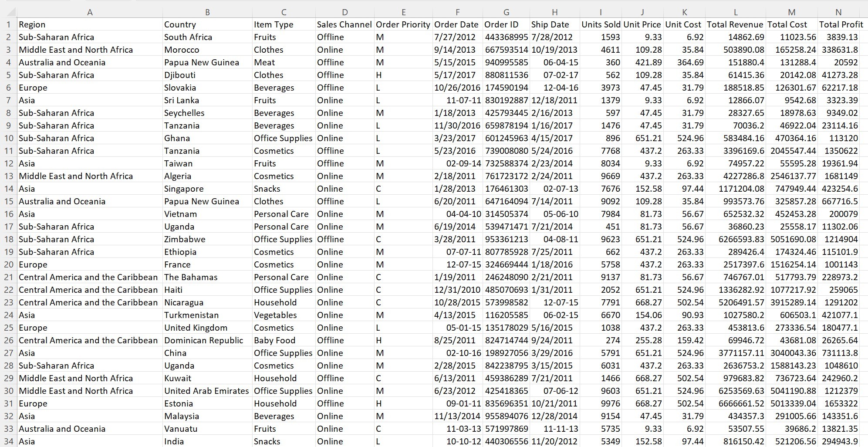Select the 'The Bahamas' cell
The height and width of the screenshot is (447, 868).
(207, 277)
